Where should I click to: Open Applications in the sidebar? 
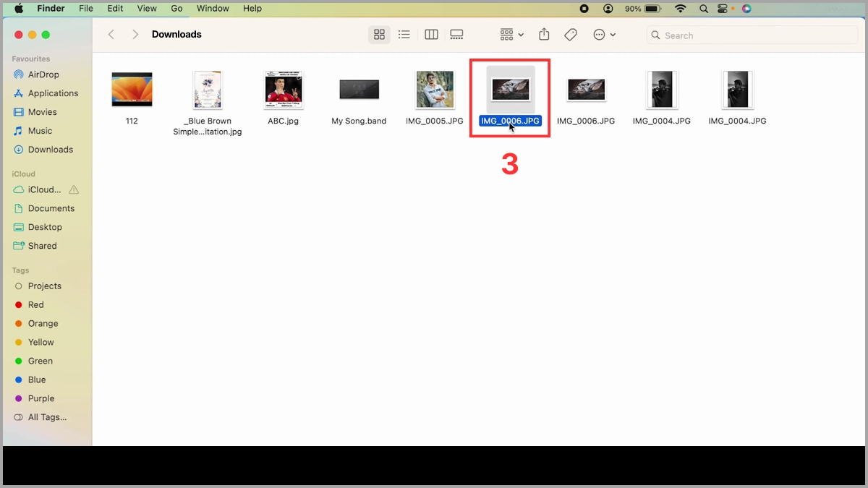53,93
